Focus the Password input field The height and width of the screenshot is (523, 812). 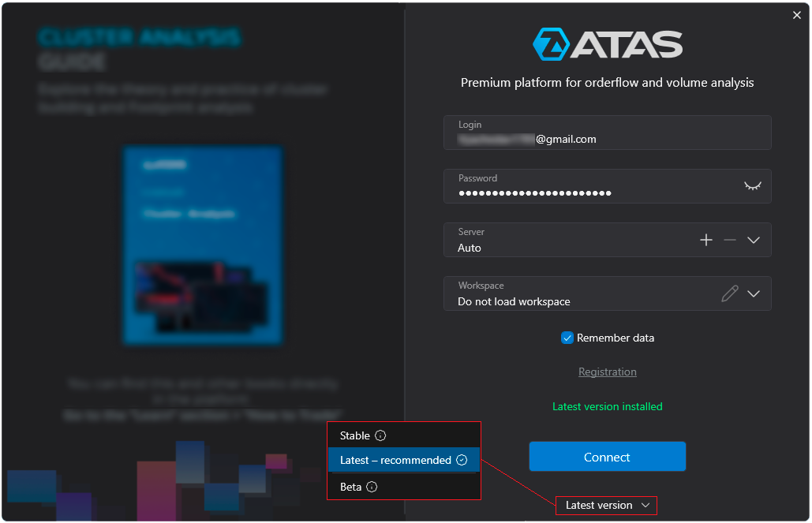592,192
